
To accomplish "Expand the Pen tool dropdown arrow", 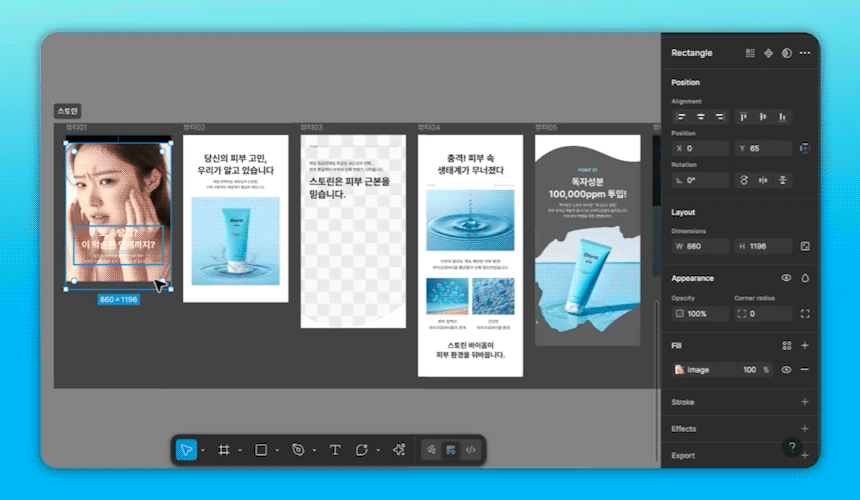I will (314, 451).
